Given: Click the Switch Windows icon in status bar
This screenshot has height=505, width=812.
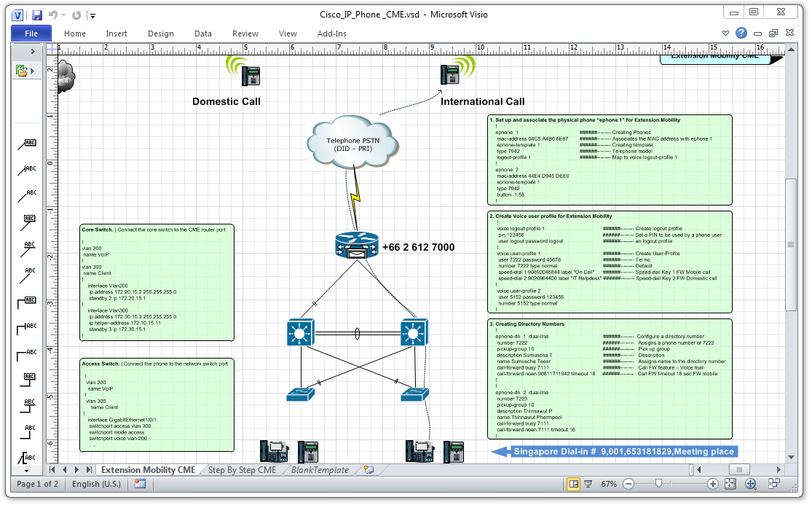Looking at the screenshot, I should click(774, 484).
